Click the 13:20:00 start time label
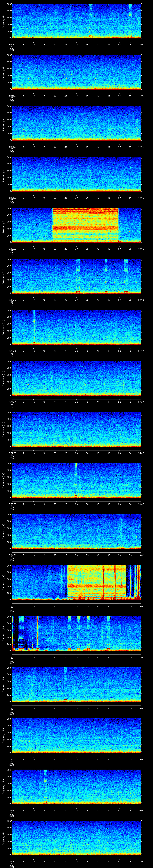Screen dimensions: 153x868 click(12, 351)
